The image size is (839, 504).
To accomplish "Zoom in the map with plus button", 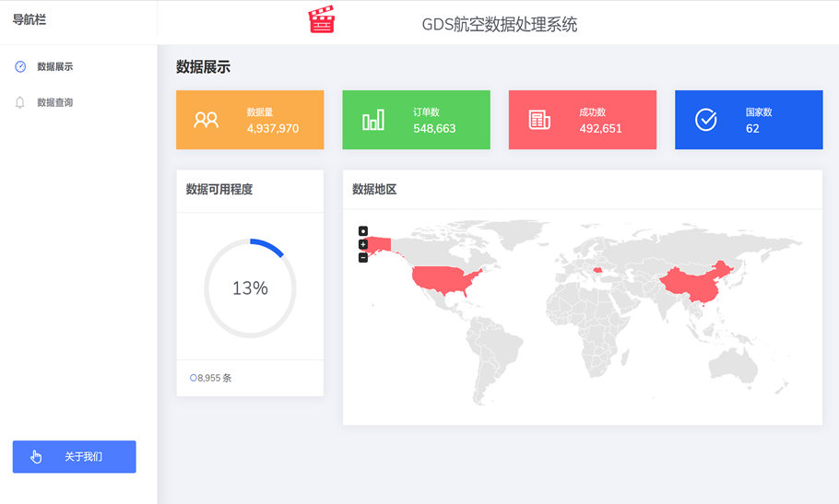I will coord(363,244).
